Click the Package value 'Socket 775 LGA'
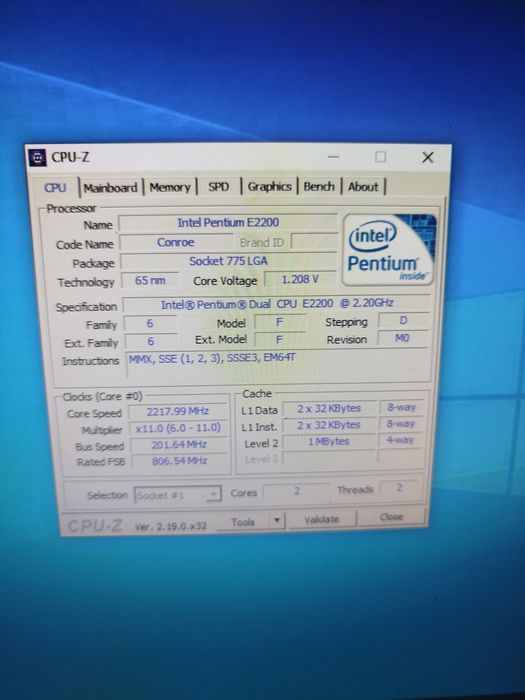Screen dimensions: 525x700 (x=228, y=261)
